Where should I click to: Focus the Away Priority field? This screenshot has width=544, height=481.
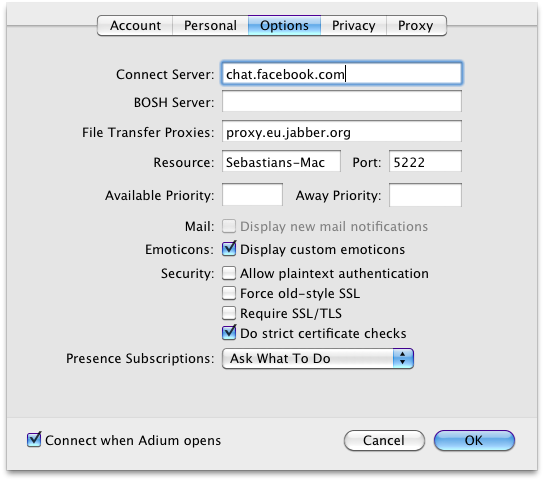pos(425,195)
